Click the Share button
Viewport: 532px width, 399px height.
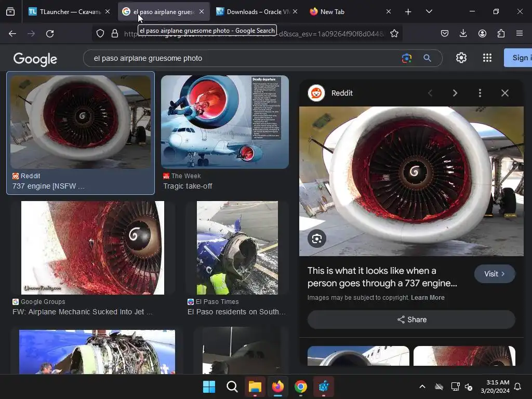point(411,320)
